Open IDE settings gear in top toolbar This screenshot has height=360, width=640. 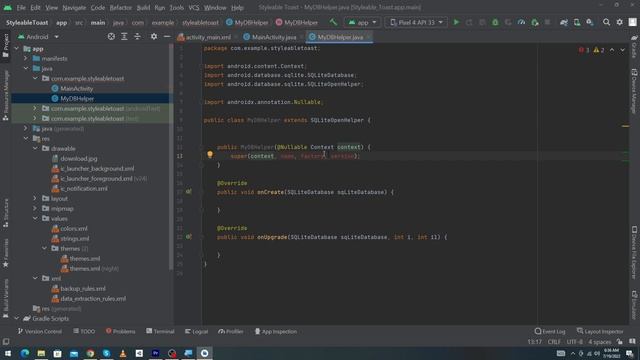[x=620, y=22]
